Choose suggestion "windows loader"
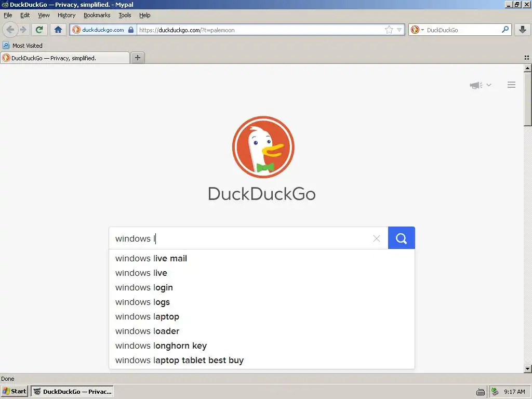 coord(262,331)
